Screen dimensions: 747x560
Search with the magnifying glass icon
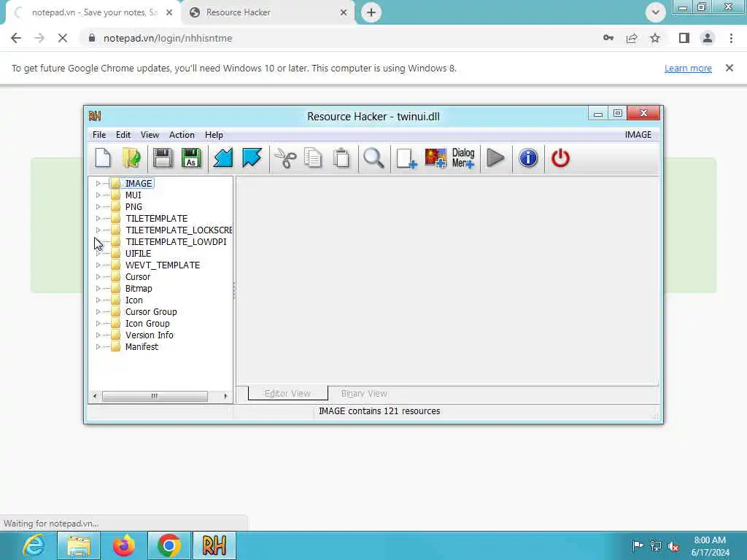[x=373, y=158]
